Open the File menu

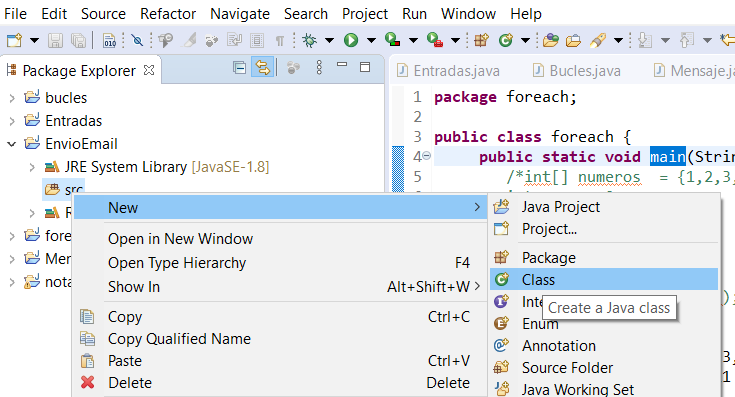[x=15, y=14]
